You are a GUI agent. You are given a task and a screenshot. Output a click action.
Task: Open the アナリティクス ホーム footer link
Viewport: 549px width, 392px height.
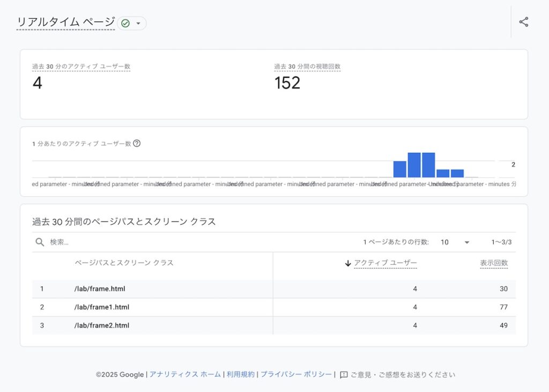point(185,375)
